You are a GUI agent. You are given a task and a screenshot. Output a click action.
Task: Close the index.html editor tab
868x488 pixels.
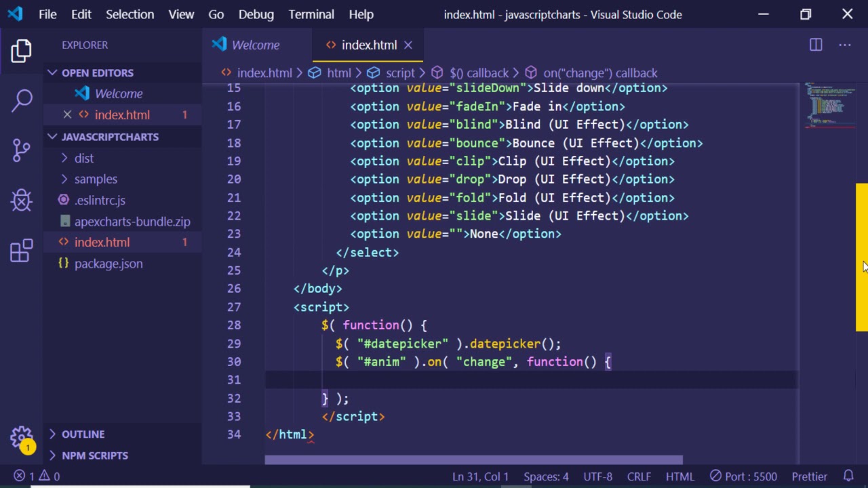click(408, 45)
